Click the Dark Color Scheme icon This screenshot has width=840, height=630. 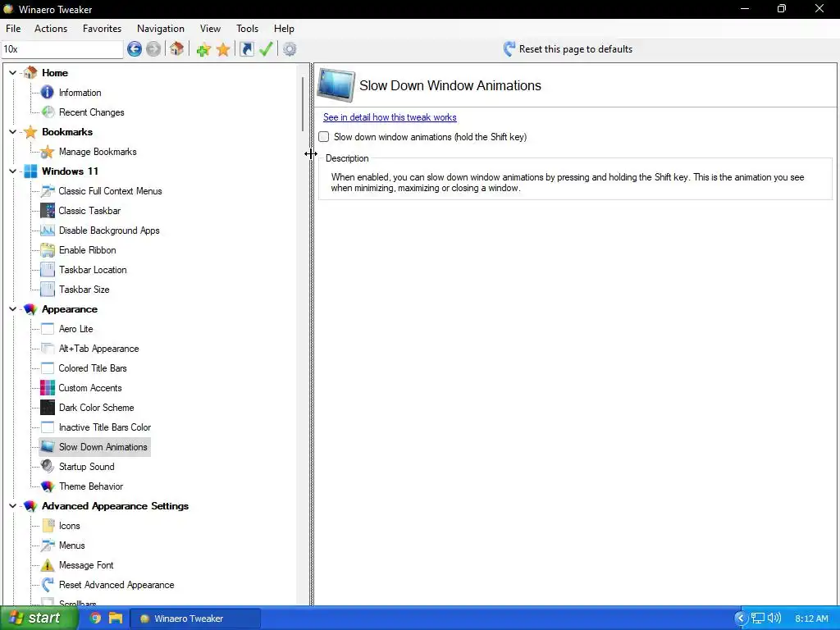pyautogui.click(x=47, y=408)
